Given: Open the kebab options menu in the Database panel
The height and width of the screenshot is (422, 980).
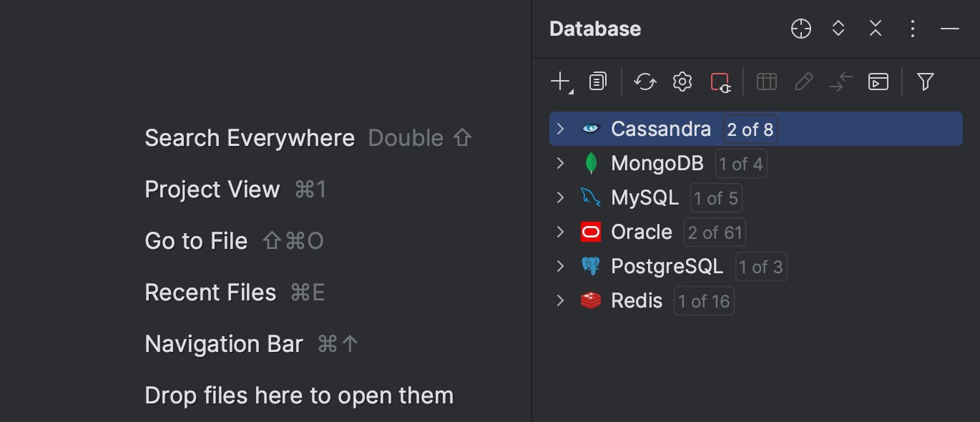Looking at the screenshot, I should (x=912, y=29).
